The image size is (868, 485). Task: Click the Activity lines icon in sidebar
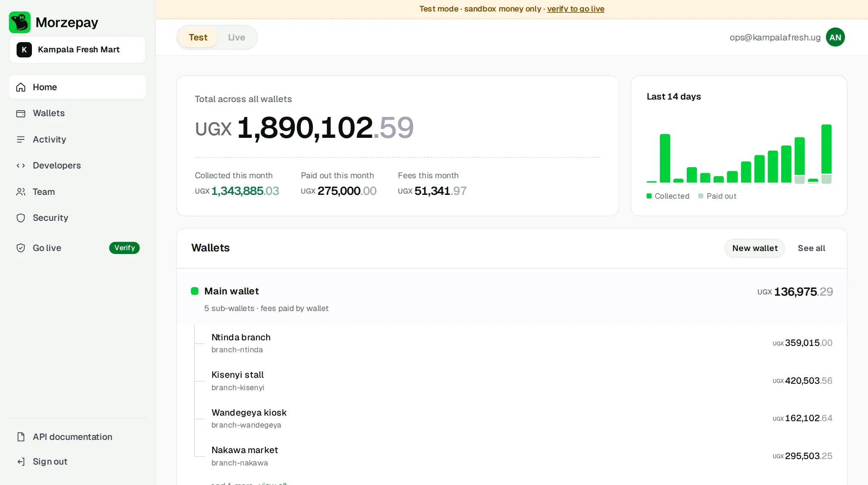21,140
